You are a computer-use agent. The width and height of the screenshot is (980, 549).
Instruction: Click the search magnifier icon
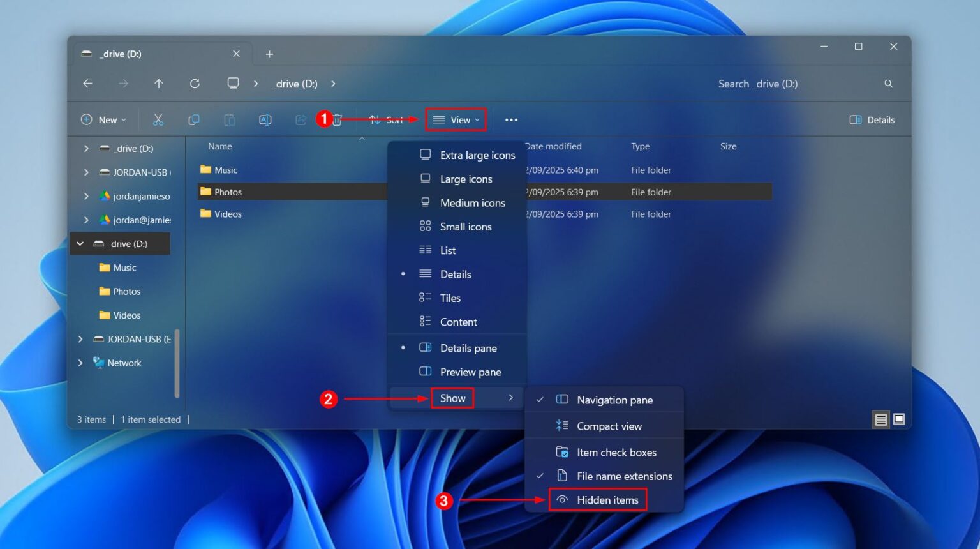pos(889,84)
